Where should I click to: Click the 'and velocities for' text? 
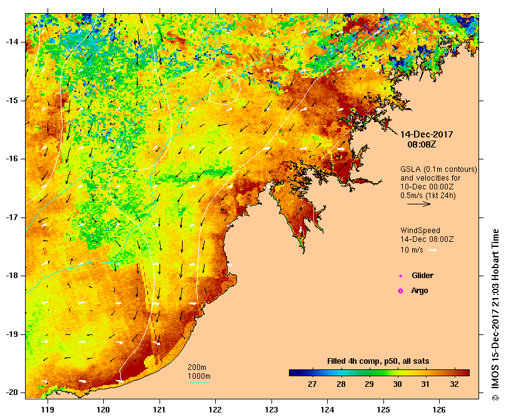(x=430, y=177)
